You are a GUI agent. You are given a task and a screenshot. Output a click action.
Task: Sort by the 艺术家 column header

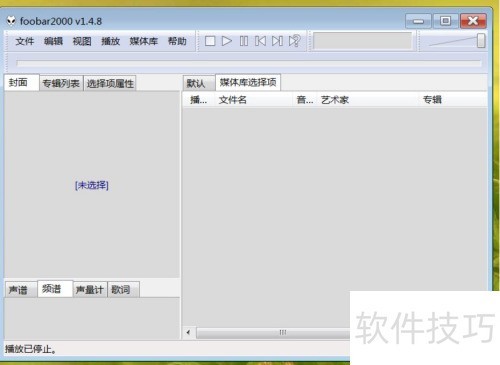tap(368, 100)
